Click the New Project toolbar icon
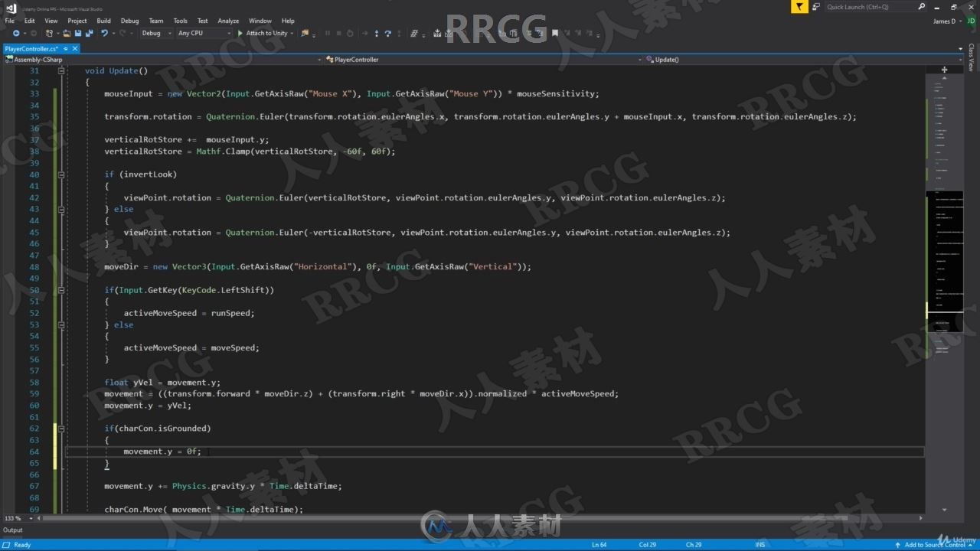The image size is (980, 551). 49,33
